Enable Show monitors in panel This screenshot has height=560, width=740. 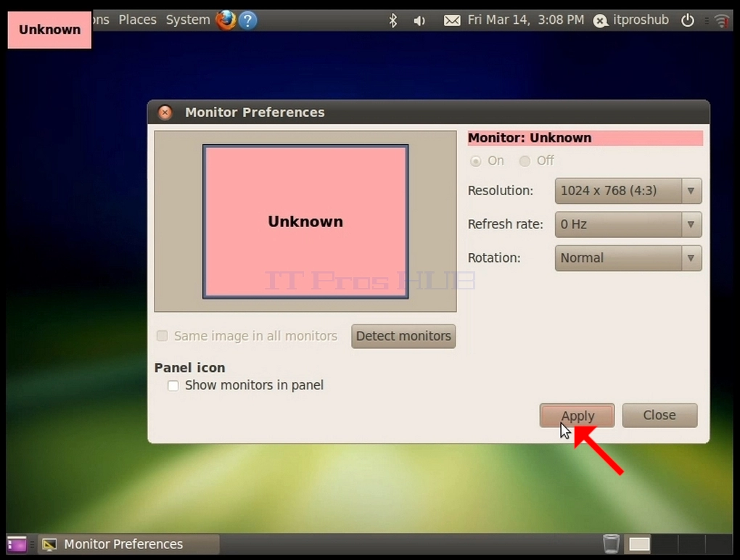(x=173, y=385)
